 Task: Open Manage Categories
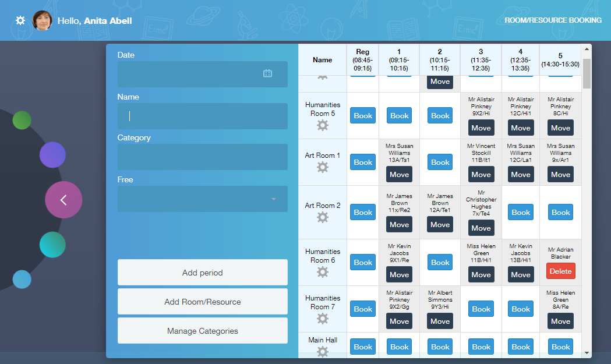pos(202,331)
